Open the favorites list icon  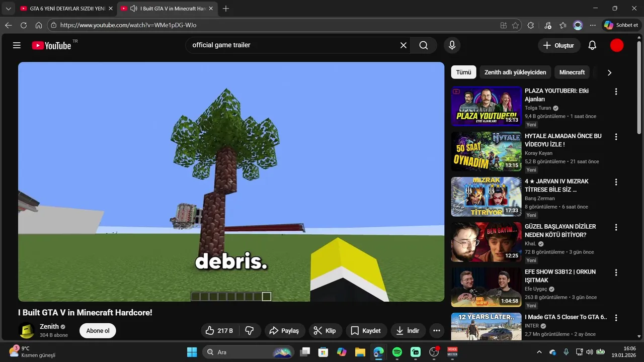point(563,25)
